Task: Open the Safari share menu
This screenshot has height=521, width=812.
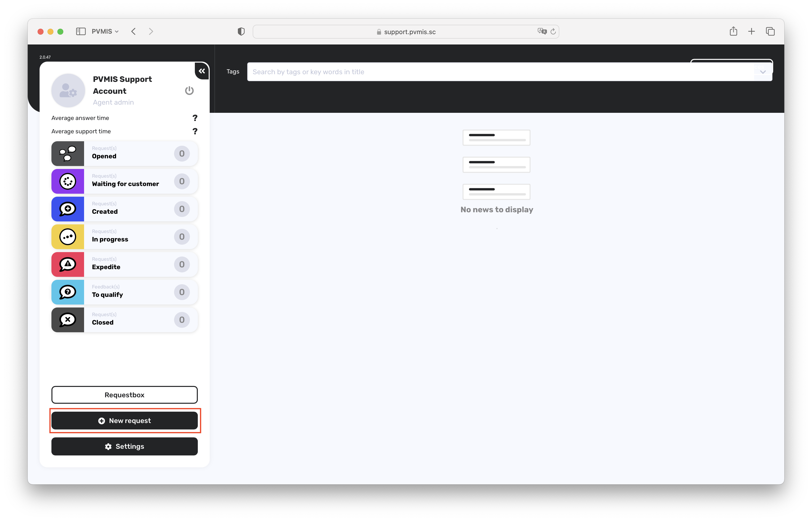Action: [x=733, y=31]
